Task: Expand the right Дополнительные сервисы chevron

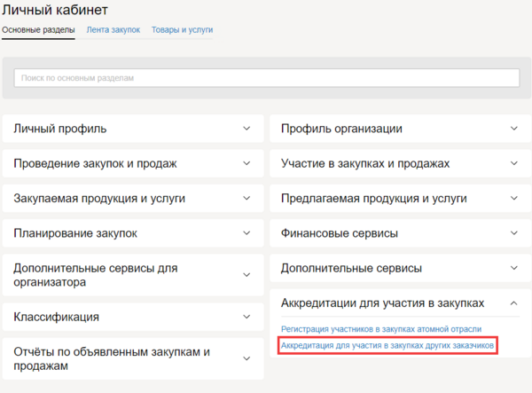Action: pyautogui.click(x=514, y=268)
